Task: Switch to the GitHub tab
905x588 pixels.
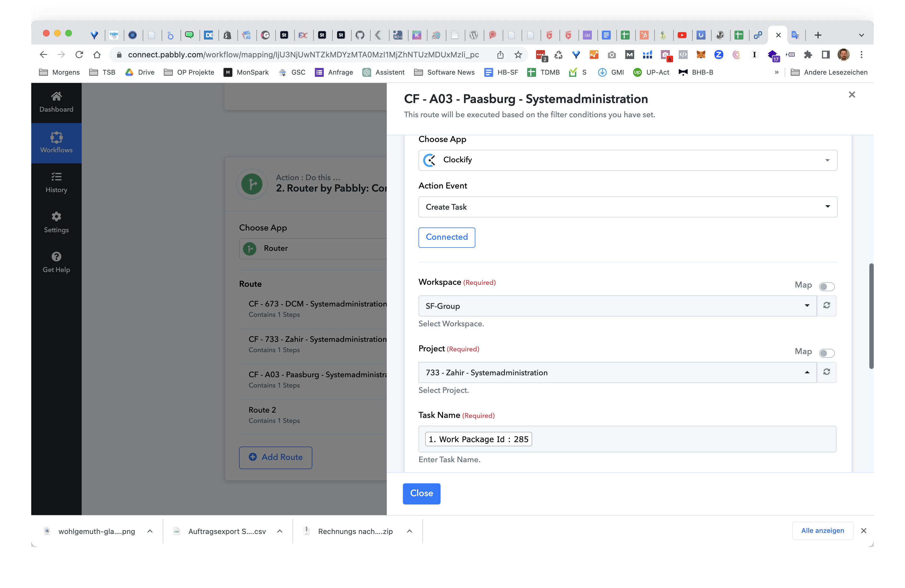Action: point(360,35)
